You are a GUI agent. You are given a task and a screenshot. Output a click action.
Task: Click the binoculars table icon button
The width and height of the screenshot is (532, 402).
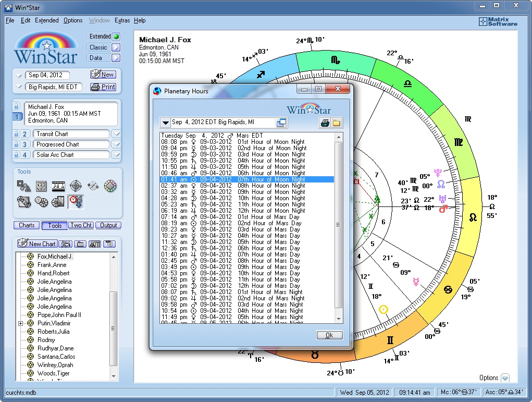click(95, 244)
